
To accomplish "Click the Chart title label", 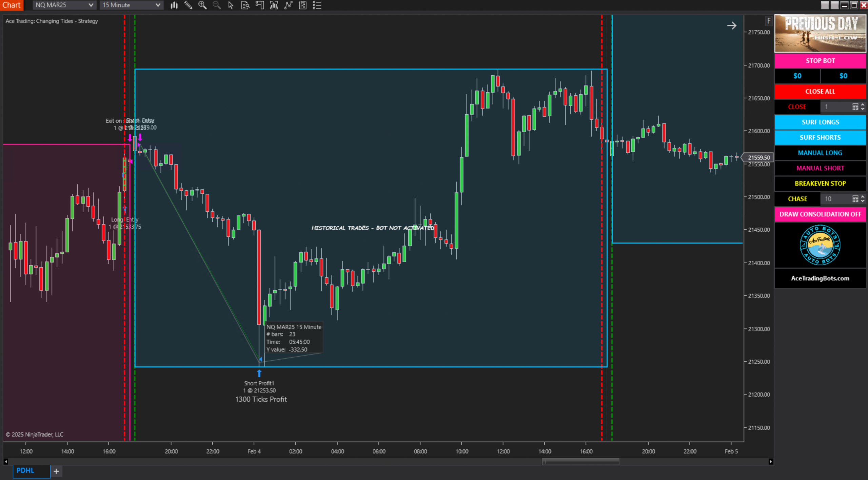I will click(x=12, y=5).
